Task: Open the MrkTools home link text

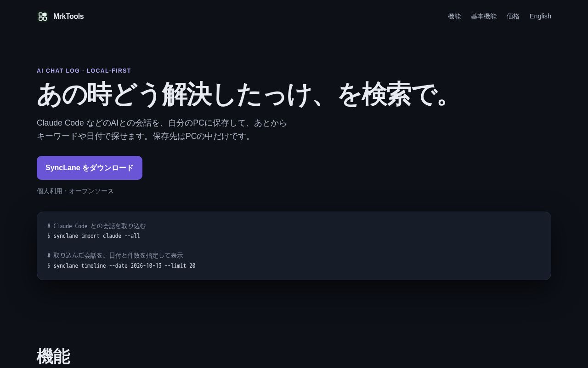Action: coord(68,17)
